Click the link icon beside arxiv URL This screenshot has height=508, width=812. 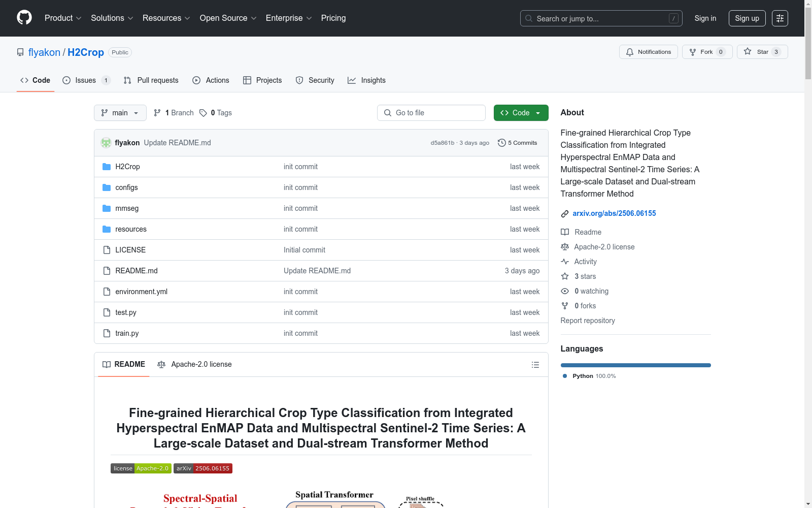coord(565,214)
